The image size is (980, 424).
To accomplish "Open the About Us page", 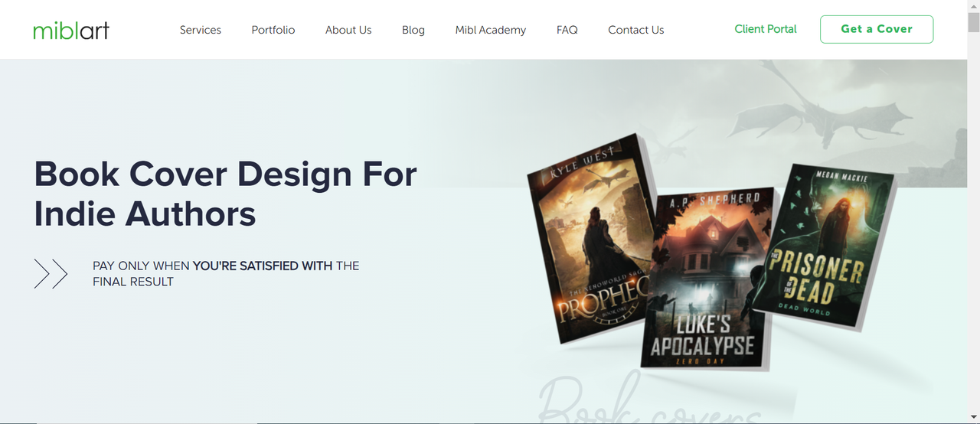I will click(x=348, y=30).
